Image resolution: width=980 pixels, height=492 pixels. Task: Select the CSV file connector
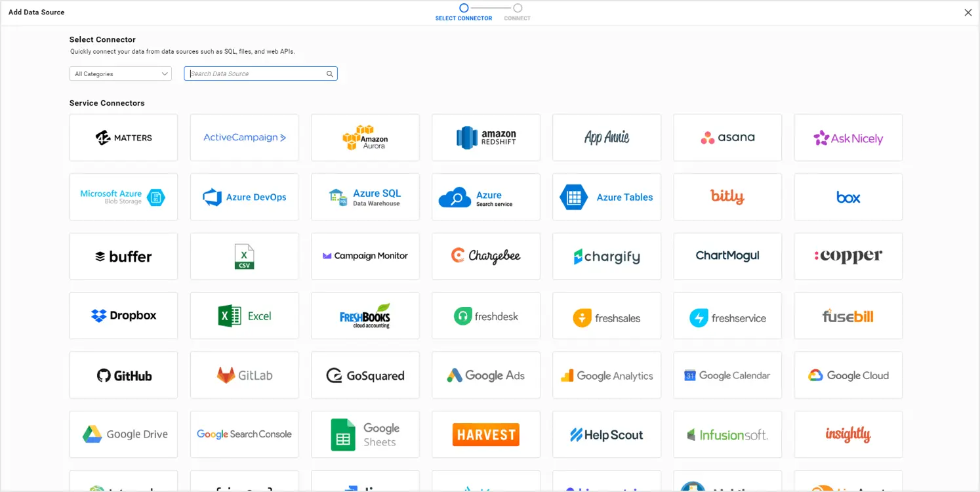[x=244, y=256]
